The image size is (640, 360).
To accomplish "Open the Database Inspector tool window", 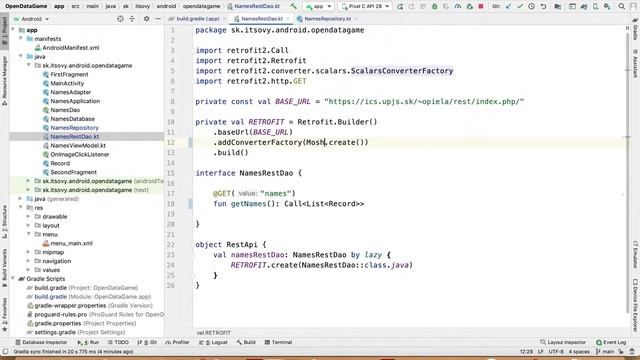I will coord(41,342).
